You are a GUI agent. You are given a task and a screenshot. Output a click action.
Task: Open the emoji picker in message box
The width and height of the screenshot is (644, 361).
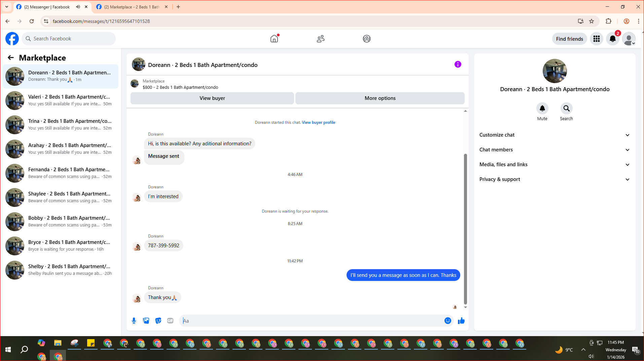coord(448,321)
